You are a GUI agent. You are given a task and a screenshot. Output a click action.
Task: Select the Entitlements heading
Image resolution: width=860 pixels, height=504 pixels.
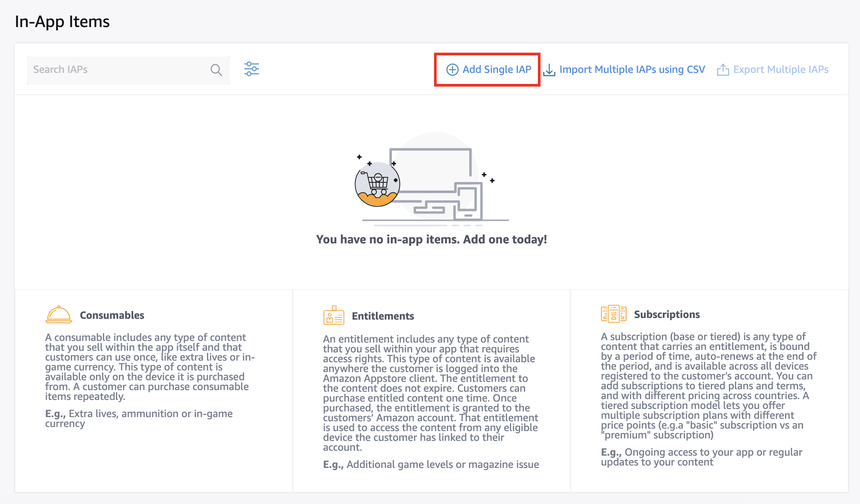tap(382, 316)
